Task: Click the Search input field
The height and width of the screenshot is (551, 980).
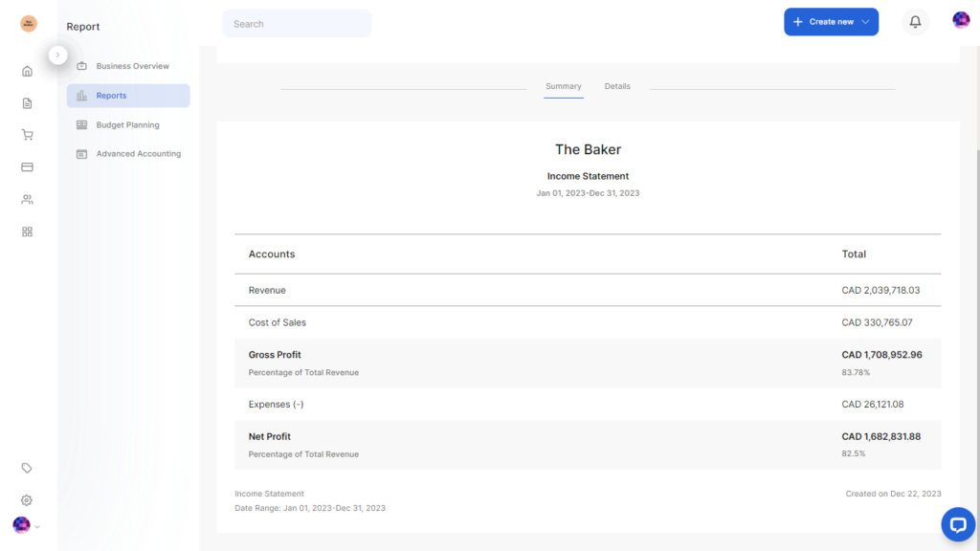Action: tap(297, 23)
